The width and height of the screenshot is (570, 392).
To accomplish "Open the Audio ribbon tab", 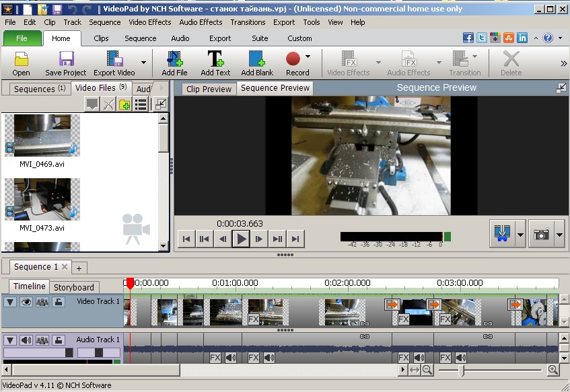I will point(180,38).
